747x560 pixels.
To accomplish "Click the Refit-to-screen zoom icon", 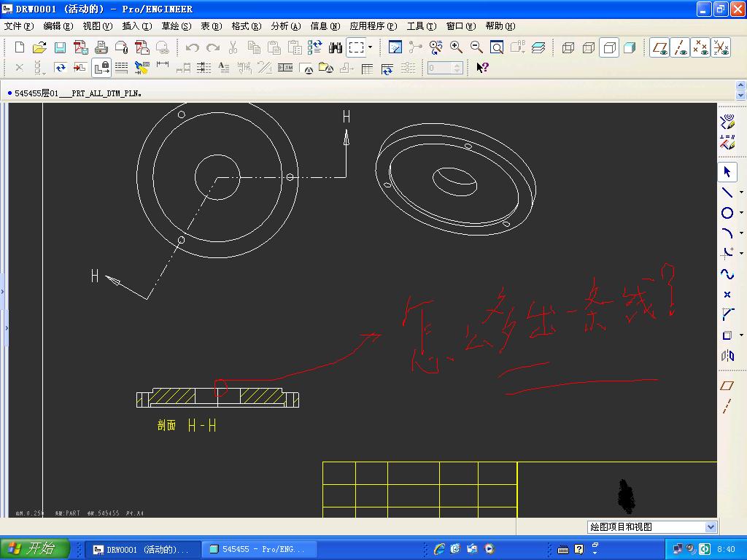I will [x=497, y=47].
